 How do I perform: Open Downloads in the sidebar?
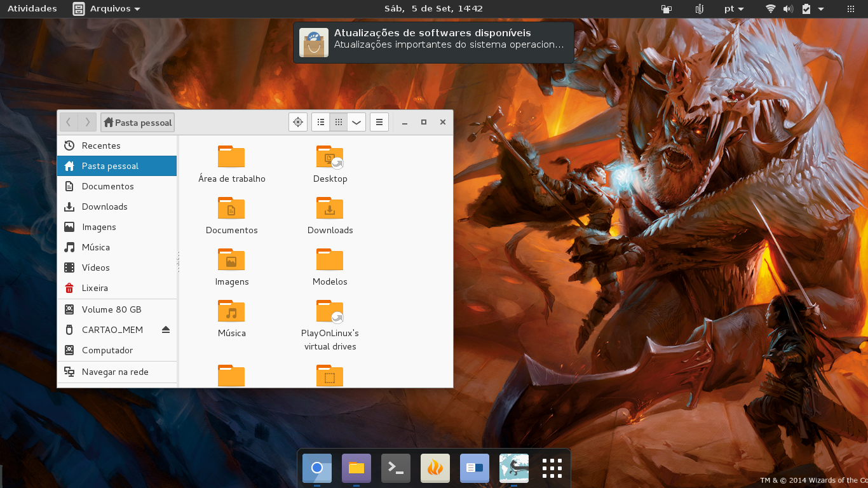(x=117, y=207)
